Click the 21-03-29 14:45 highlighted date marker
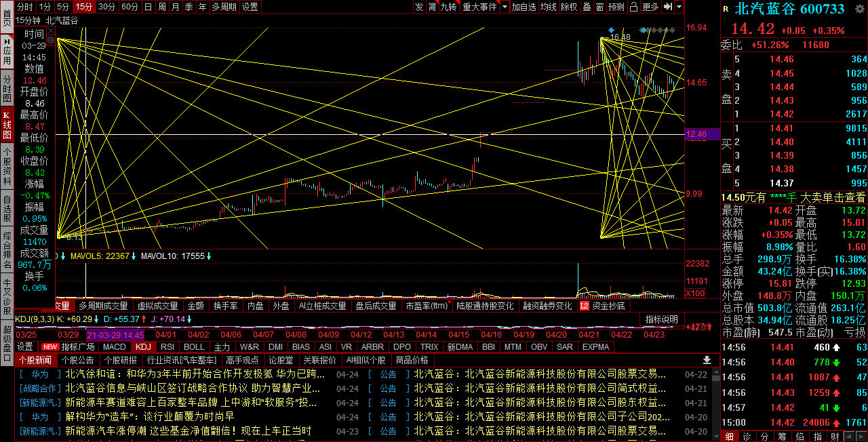Screen dimensions: 868x442 pyautogui.click(x=115, y=334)
